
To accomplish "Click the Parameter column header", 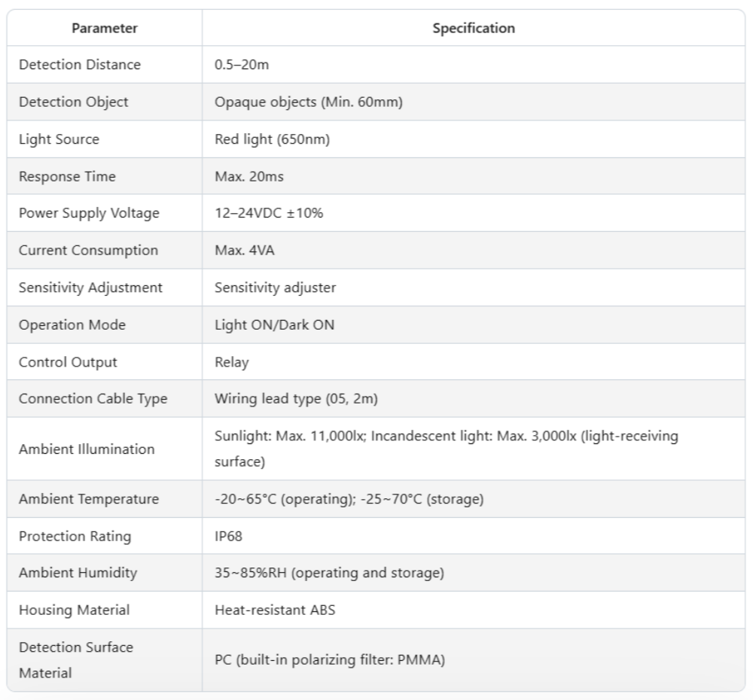I will pyautogui.click(x=105, y=29).
